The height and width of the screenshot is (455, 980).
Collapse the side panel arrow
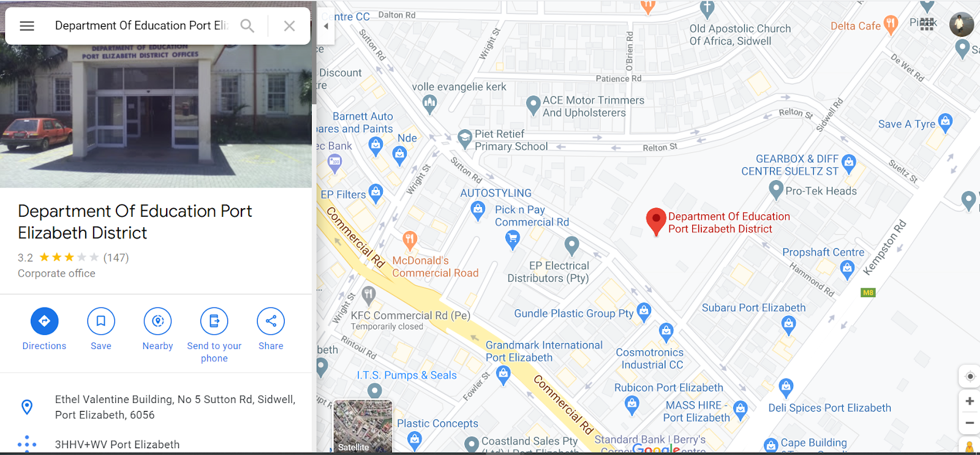tap(326, 26)
